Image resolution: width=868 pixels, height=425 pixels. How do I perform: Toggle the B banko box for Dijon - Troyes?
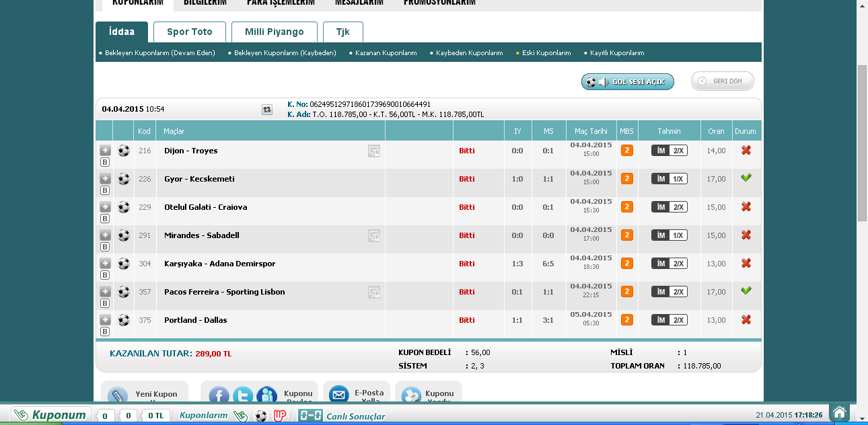tap(105, 162)
